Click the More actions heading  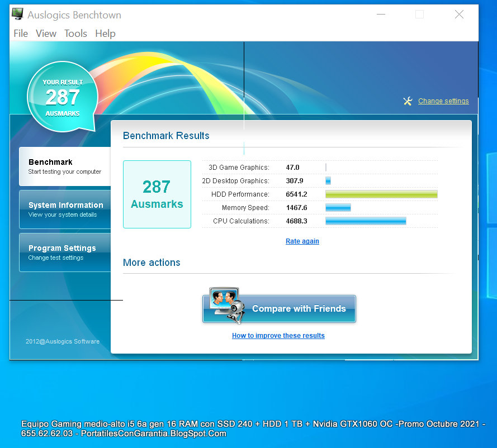[x=152, y=263]
